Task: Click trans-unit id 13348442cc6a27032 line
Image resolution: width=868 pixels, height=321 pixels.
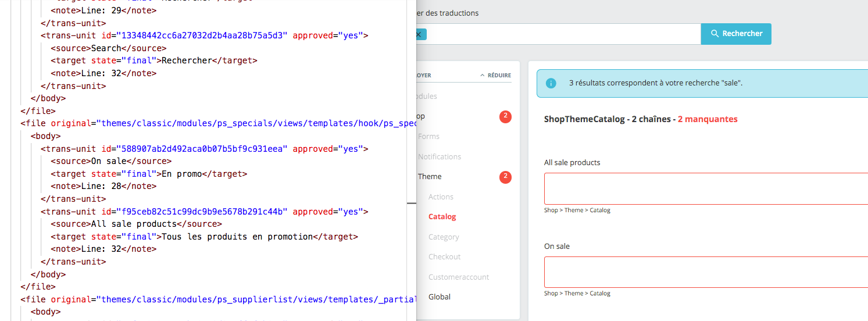Action: point(205,35)
